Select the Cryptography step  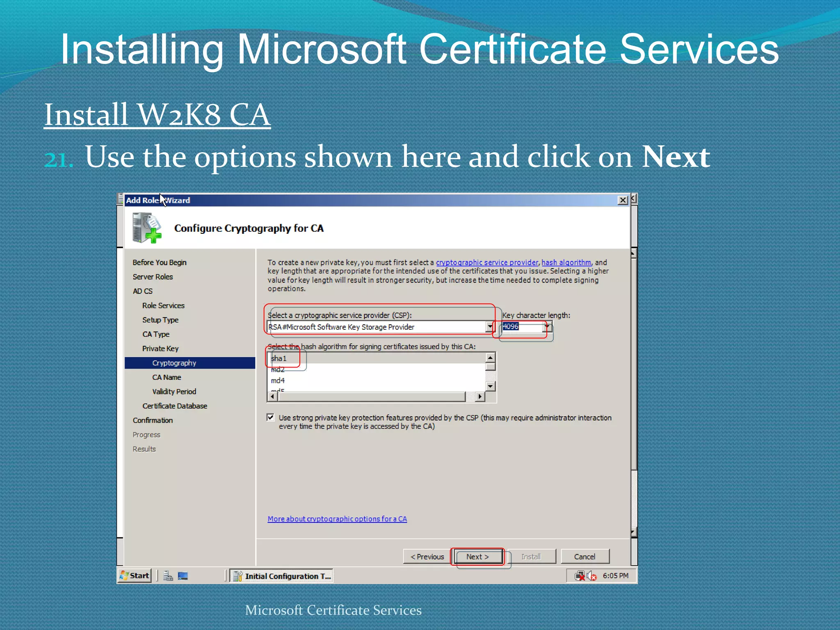coord(190,363)
